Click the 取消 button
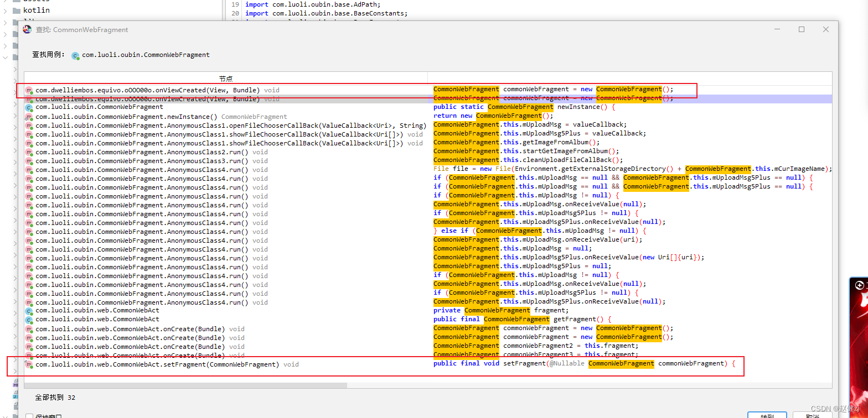Viewport: 868px width, 418px height. click(812, 416)
